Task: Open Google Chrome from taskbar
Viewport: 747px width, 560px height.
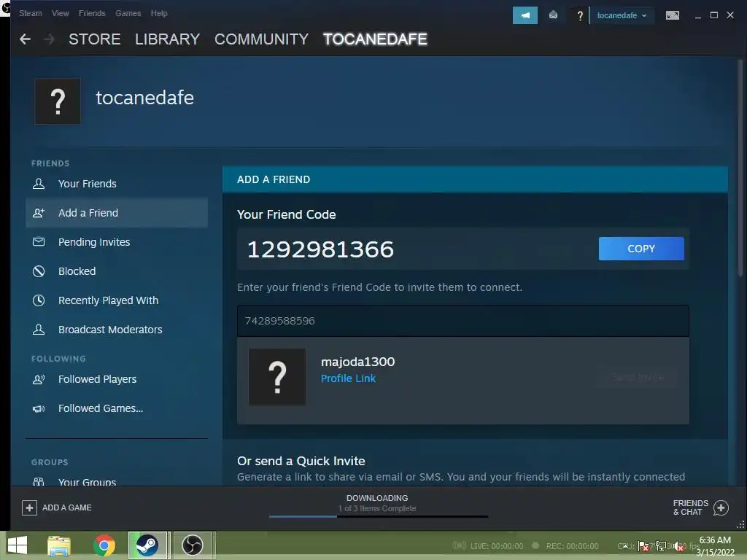Action: 104,545
